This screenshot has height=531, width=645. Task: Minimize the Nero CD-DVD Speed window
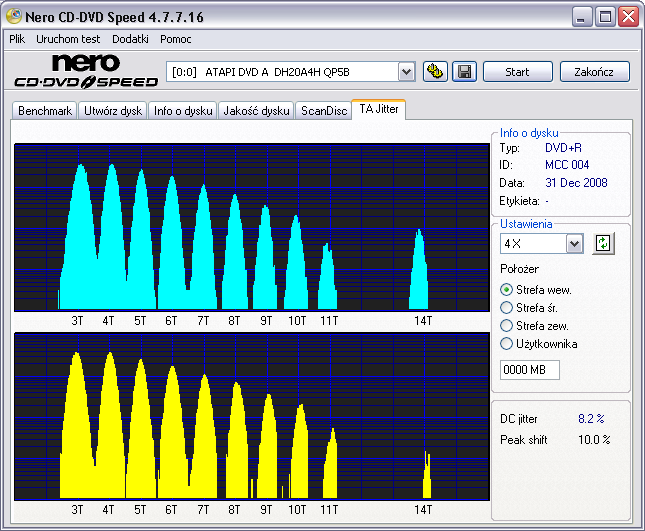tap(581, 17)
